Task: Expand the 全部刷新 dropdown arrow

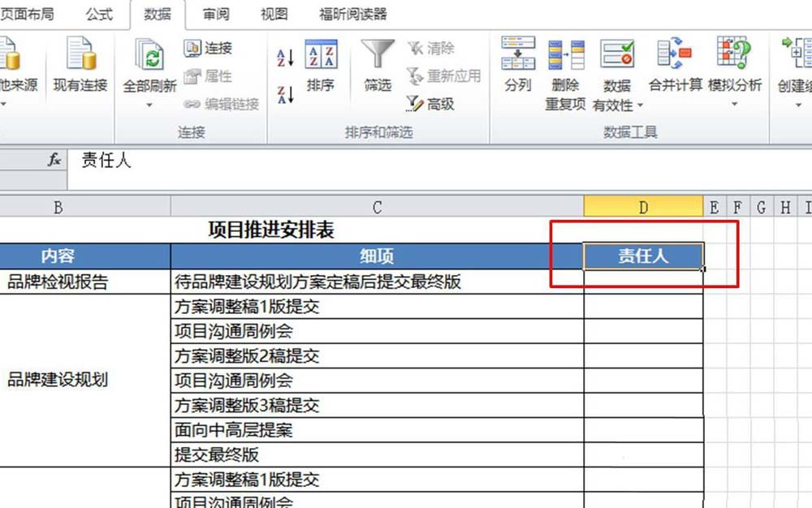Action: (149, 105)
